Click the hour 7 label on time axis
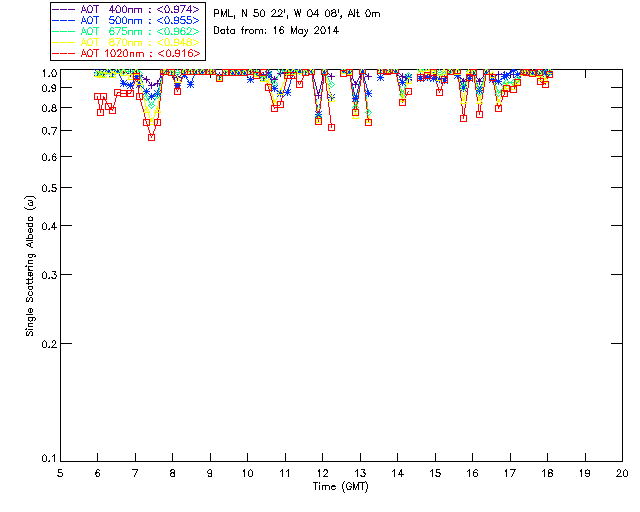 click(x=135, y=473)
